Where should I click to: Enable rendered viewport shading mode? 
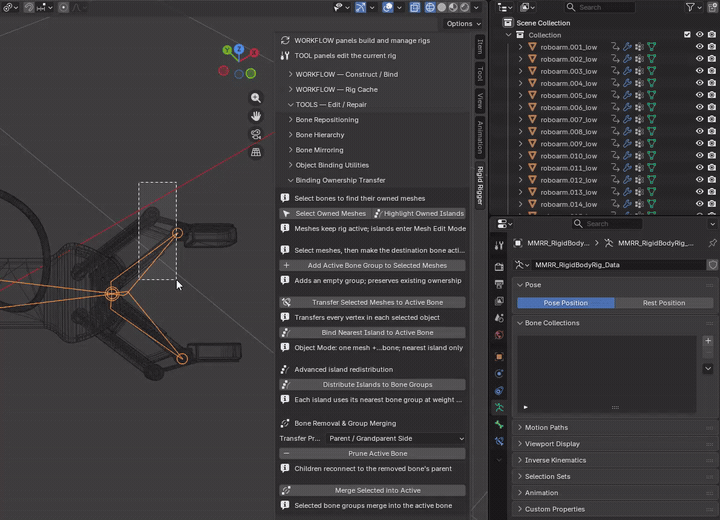[465, 7]
